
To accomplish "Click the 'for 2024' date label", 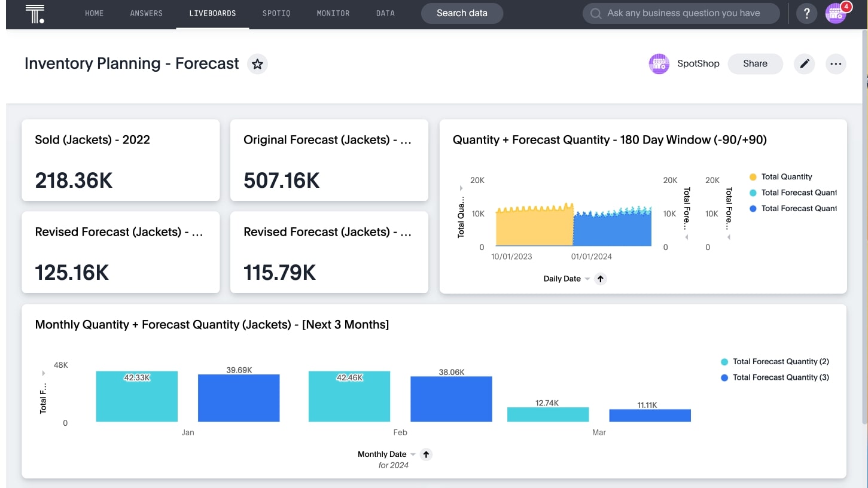I will coord(394,465).
